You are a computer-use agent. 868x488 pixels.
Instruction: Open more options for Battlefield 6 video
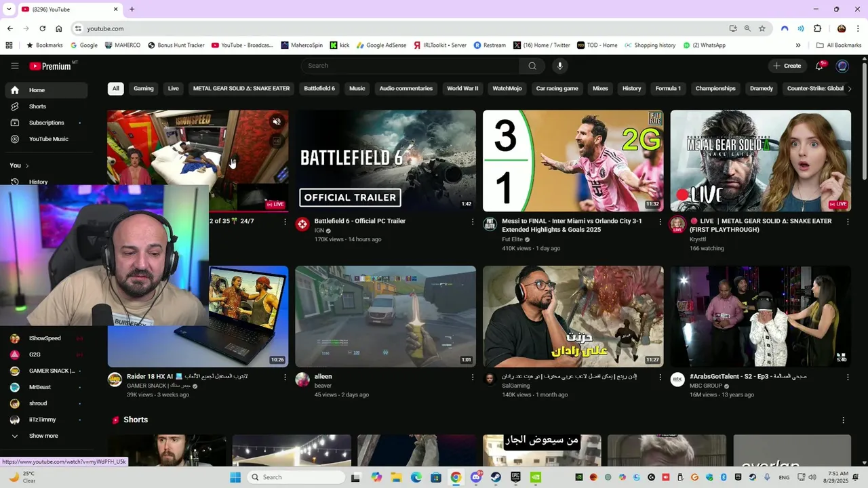point(473,222)
